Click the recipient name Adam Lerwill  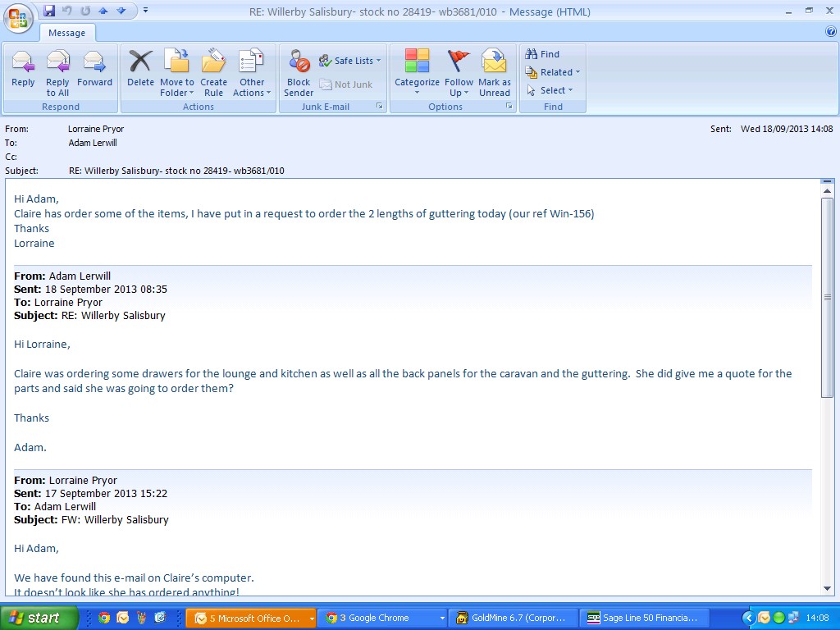(93, 143)
